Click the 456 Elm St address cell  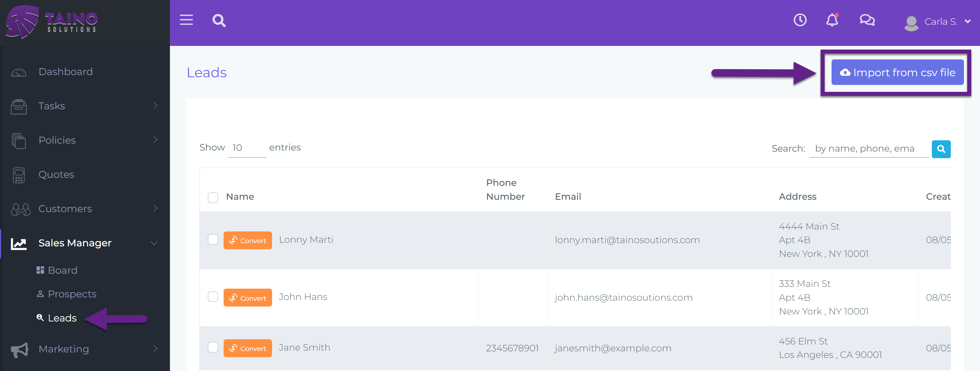click(830, 348)
